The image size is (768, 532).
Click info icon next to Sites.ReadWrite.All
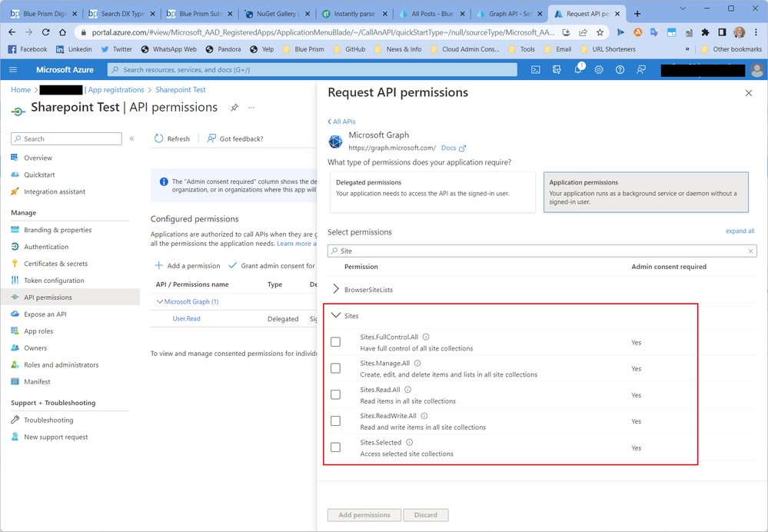click(x=424, y=416)
